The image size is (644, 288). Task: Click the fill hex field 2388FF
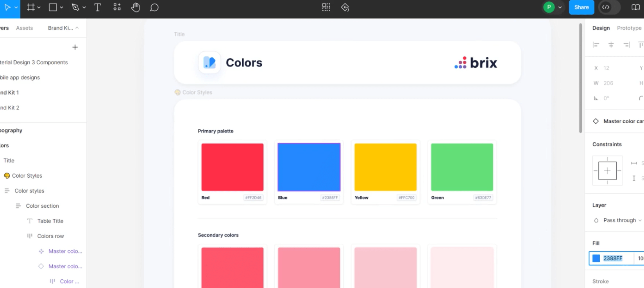pos(613,258)
